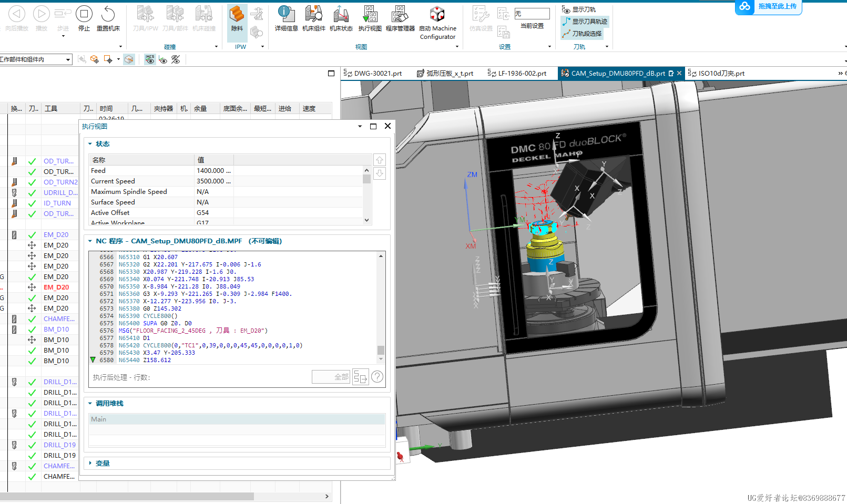Select Main in the call stack list
The image size is (847, 504).
[x=237, y=419]
